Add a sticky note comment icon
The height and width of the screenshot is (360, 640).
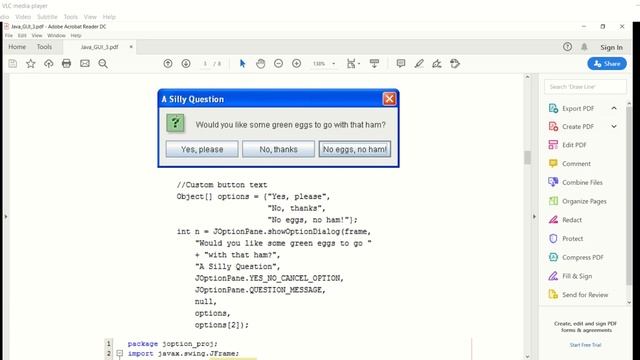(x=401, y=64)
